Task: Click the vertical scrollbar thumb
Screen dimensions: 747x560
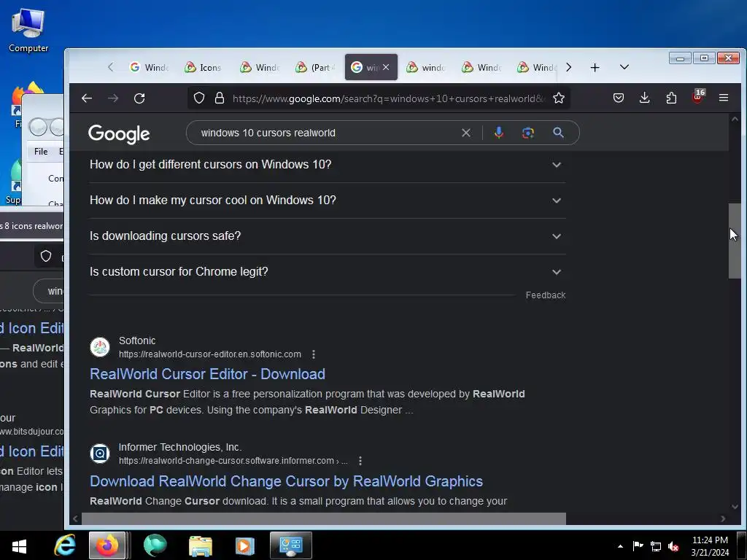Action: tap(735, 241)
